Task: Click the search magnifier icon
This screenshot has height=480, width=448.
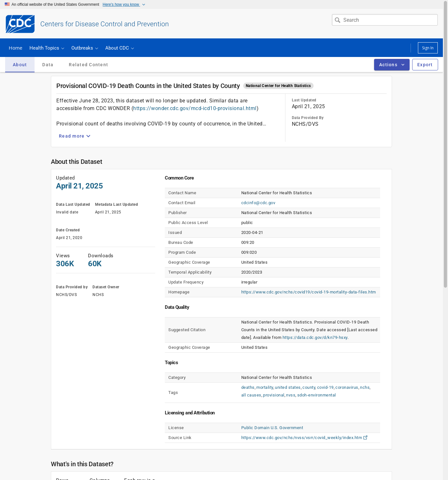Action: (x=338, y=20)
